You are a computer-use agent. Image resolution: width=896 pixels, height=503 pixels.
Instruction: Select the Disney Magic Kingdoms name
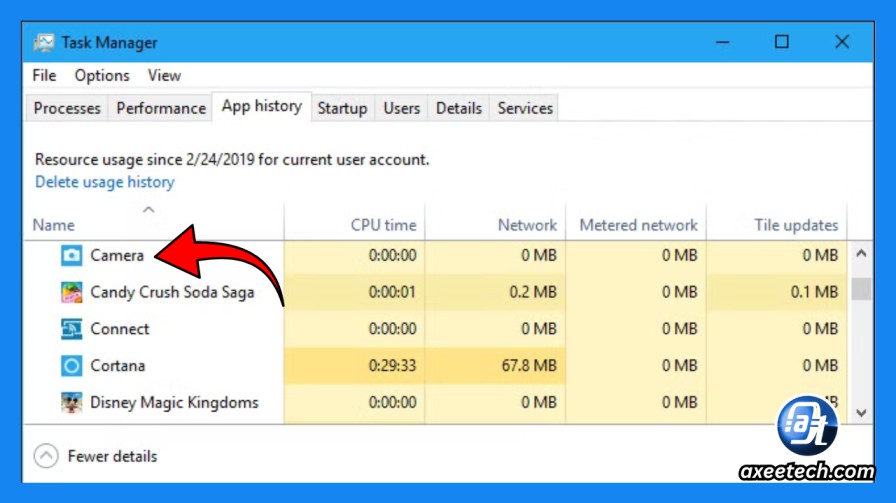pos(174,402)
